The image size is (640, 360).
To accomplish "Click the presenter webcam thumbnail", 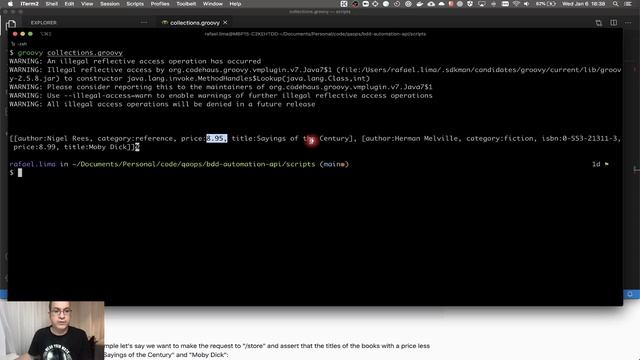I will pyautogui.click(x=52, y=331).
